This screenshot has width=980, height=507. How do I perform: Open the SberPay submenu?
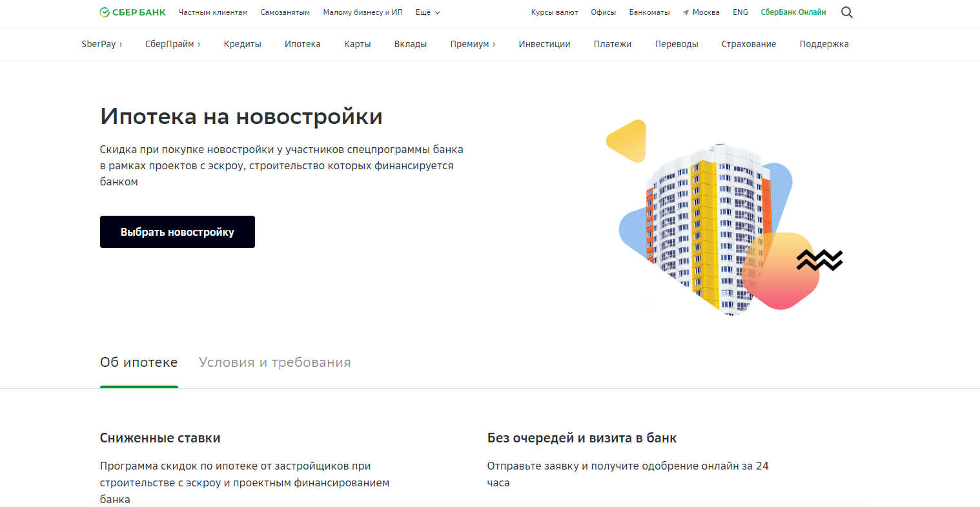[102, 44]
